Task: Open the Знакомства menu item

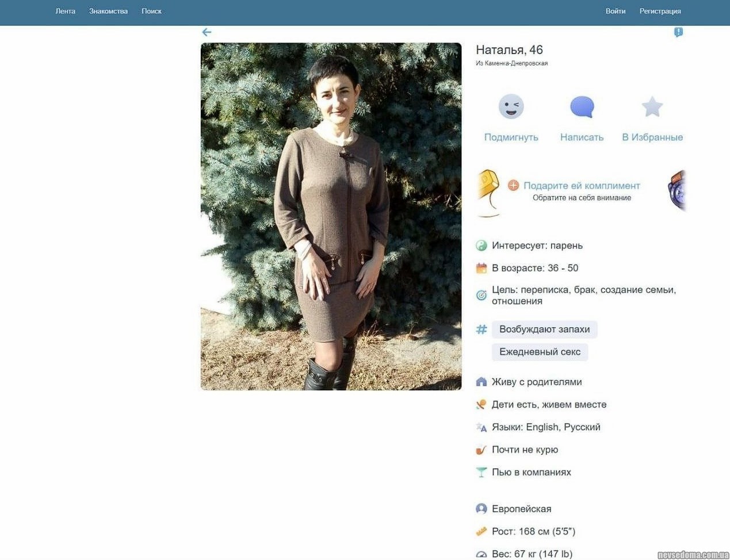Action: pyautogui.click(x=108, y=11)
